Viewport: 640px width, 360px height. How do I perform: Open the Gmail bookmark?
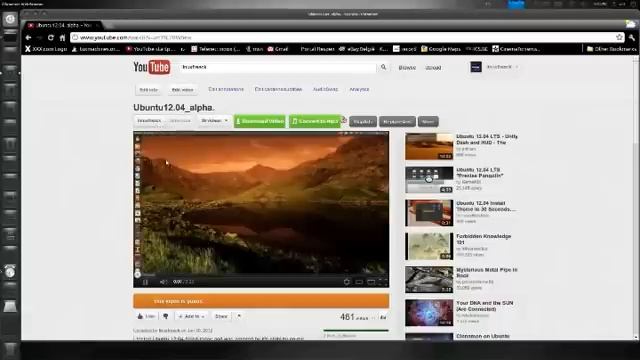(x=278, y=49)
